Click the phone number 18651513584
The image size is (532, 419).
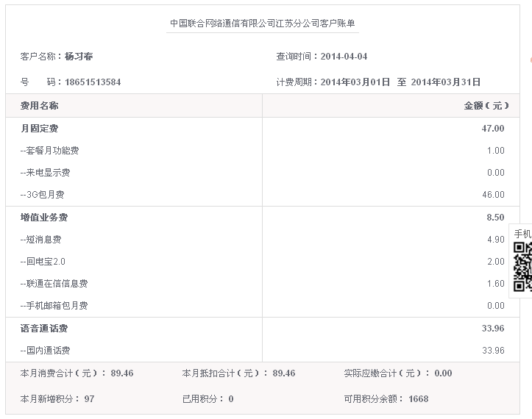point(93,82)
